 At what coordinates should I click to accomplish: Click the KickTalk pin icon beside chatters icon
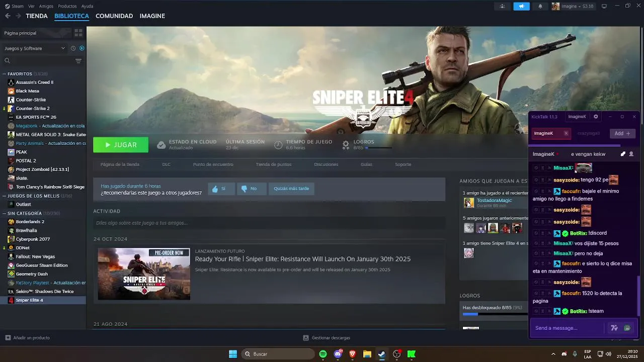(x=623, y=154)
